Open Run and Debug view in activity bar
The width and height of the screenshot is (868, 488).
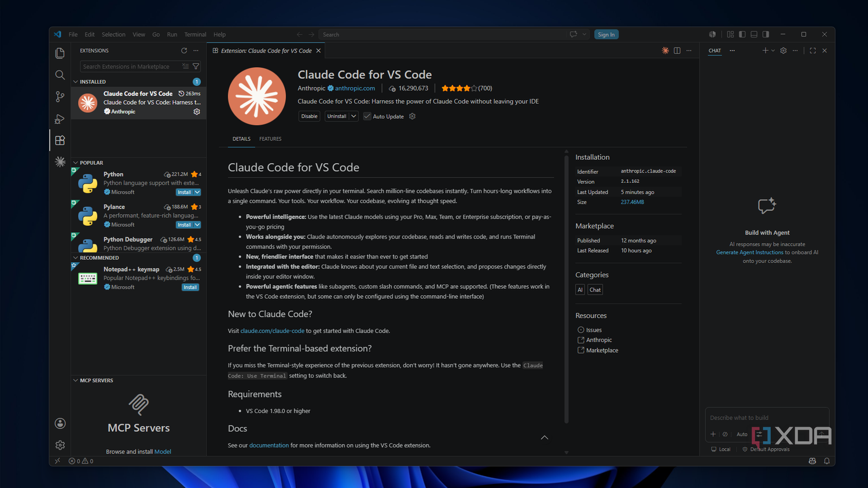coord(60,119)
